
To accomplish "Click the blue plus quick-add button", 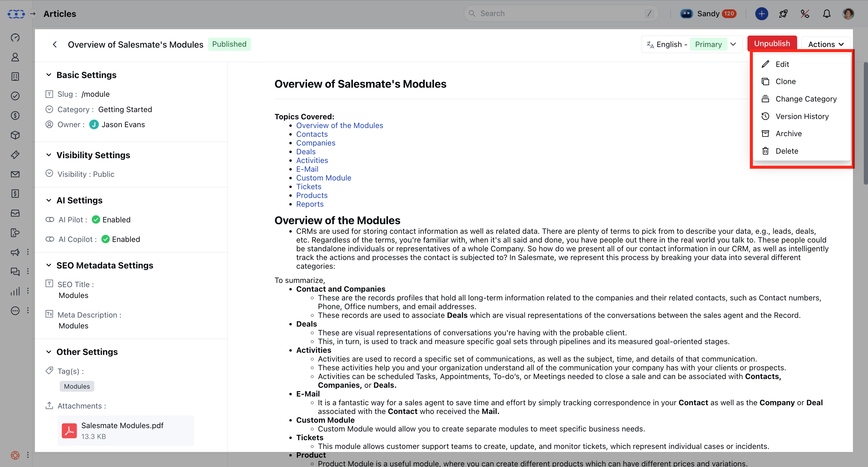I will [762, 14].
